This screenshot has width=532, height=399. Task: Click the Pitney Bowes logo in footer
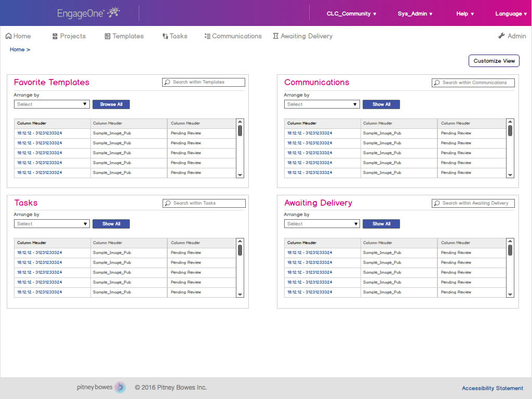[101, 388]
